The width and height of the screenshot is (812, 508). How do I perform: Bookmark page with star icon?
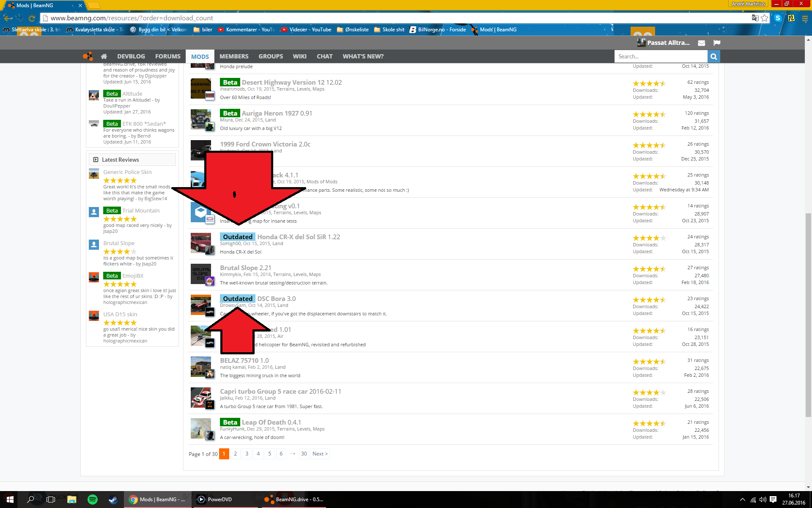(x=764, y=18)
